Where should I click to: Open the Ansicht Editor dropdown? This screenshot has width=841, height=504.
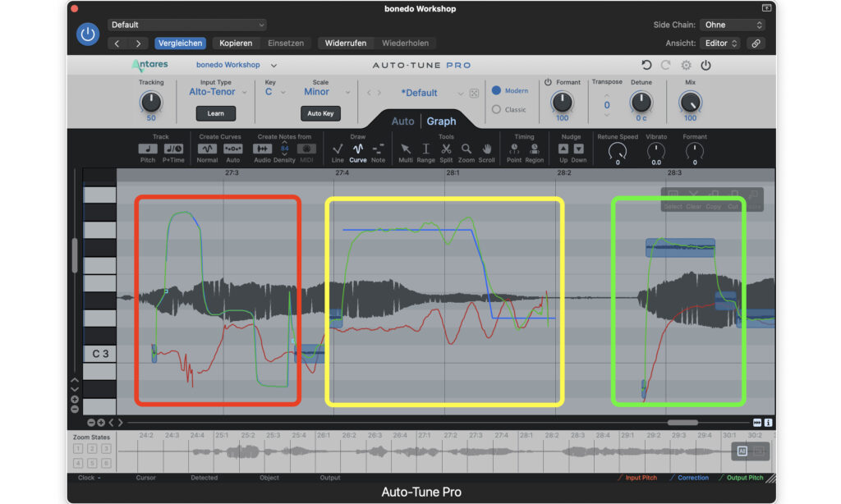click(720, 43)
